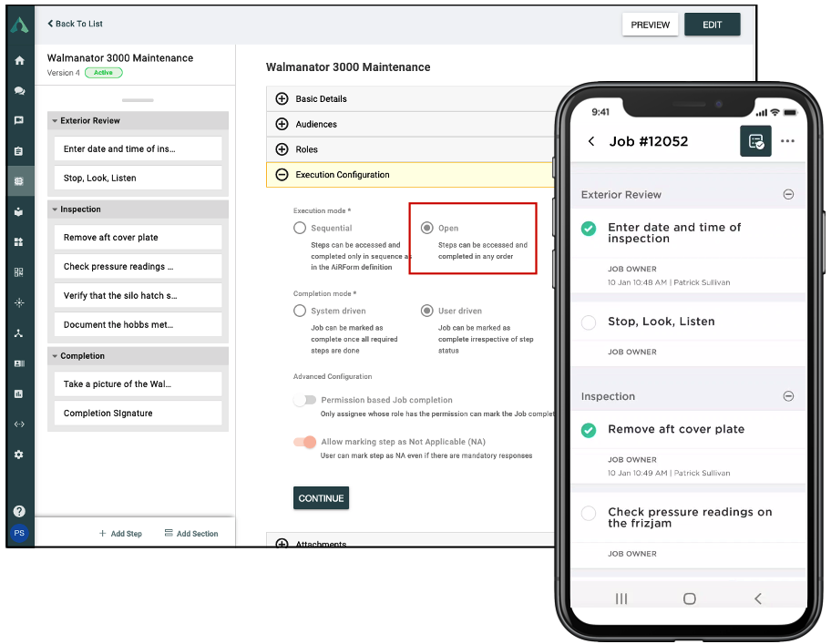Collapse Inspection section on phone
This screenshot has width=831, height=644.
[788, 396]
